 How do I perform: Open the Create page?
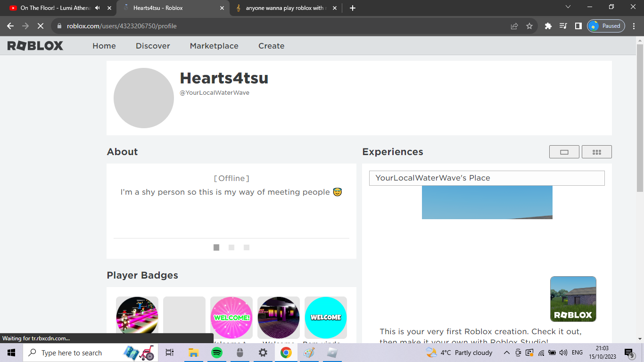[x=272, y=46]
